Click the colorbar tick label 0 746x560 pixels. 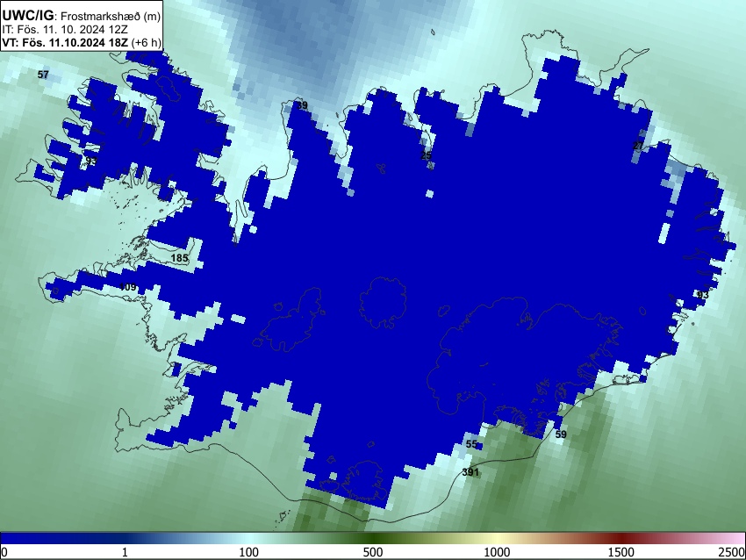pyautogui.click(x=4, y=552)
